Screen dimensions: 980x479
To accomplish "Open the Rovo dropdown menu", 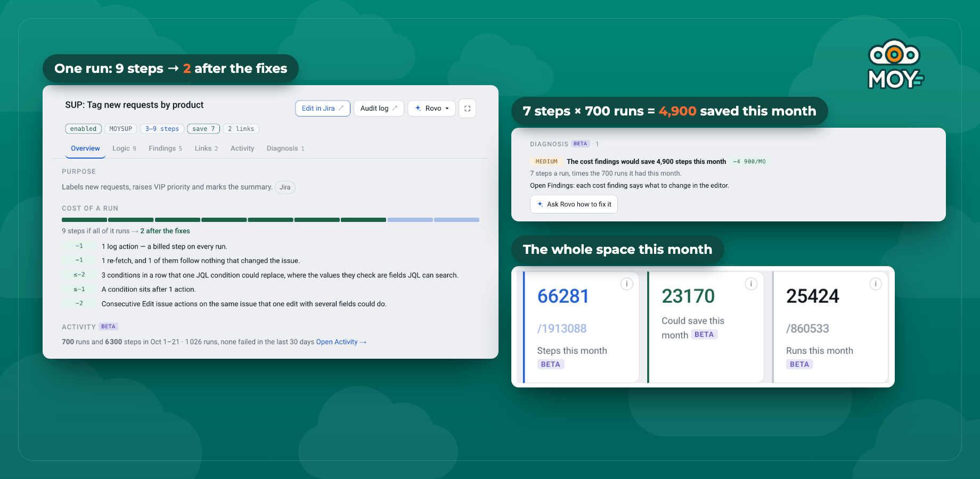I will click(432, 108).
